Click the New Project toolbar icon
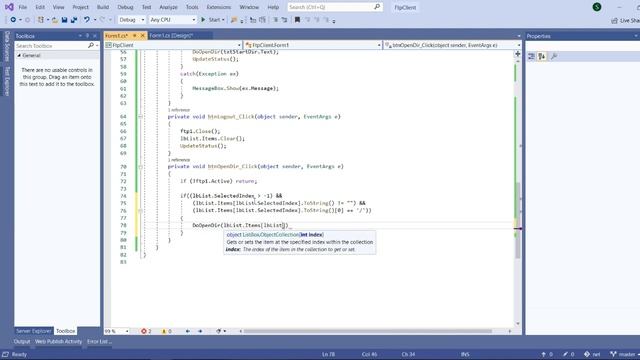 pos(40,20)
